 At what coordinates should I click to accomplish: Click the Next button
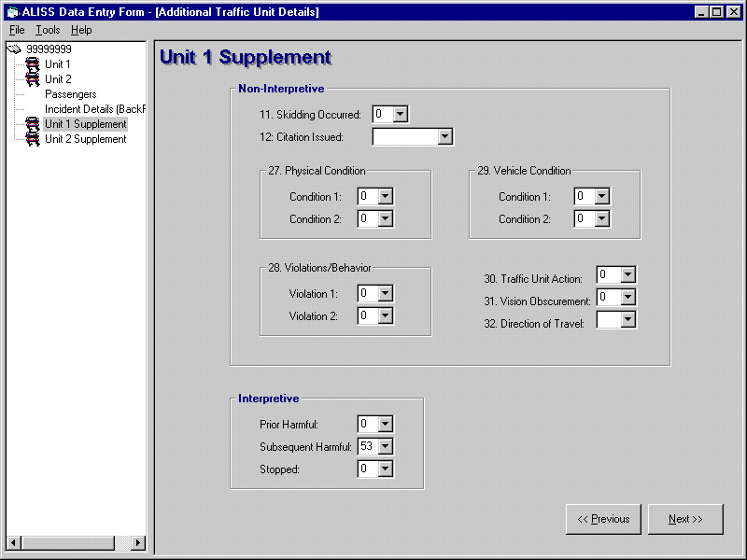pos(685,519)
